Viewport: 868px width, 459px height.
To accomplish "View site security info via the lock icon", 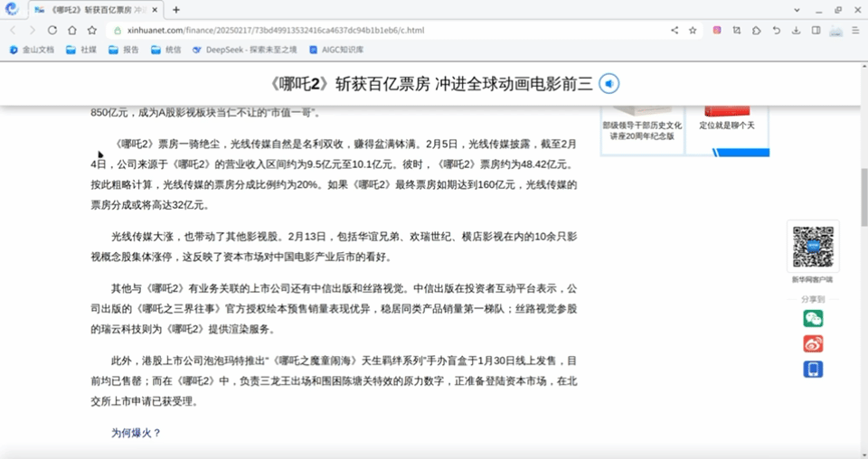I will pos(118,31).
